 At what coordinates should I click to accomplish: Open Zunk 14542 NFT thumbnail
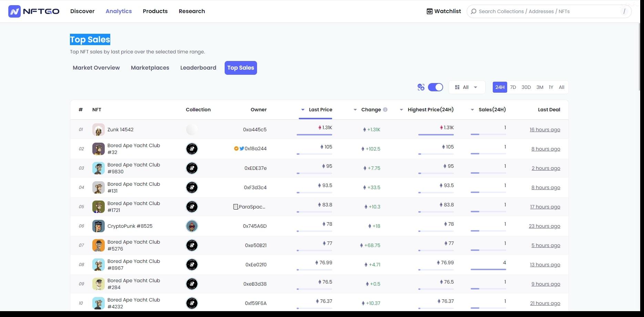click(x=98, y=130)
